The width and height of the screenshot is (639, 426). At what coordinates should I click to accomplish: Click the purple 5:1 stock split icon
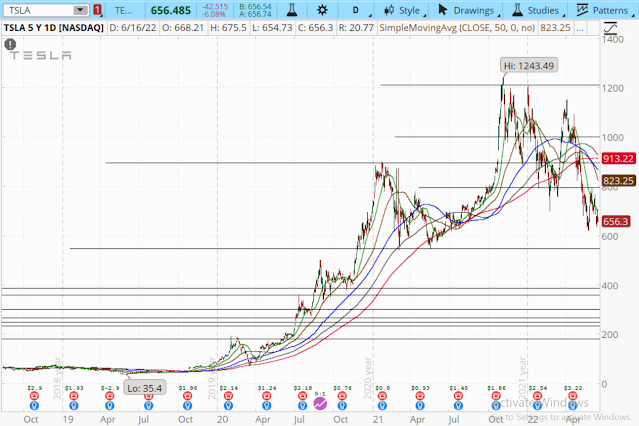pos(320,404)
